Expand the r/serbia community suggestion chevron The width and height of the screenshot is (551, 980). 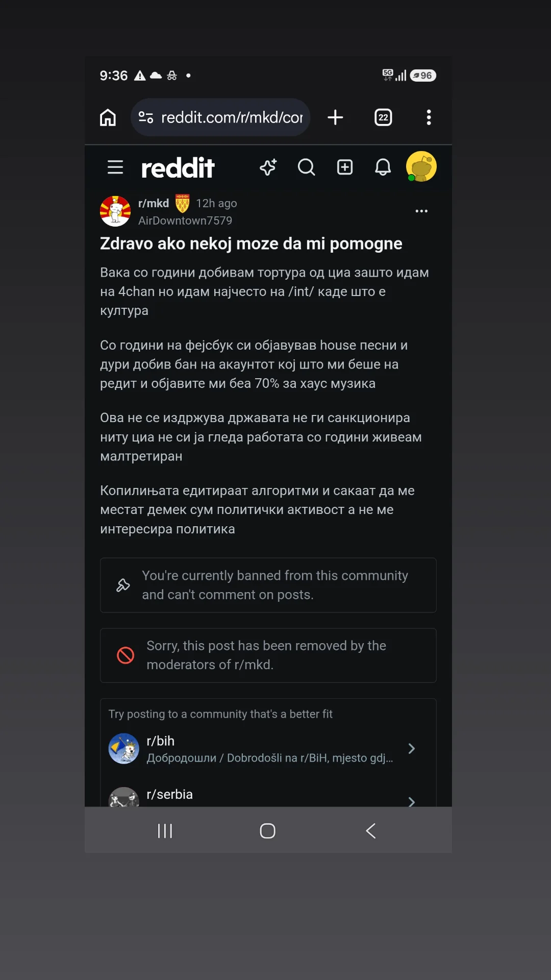pyautogui.click(x=412, y=802)
